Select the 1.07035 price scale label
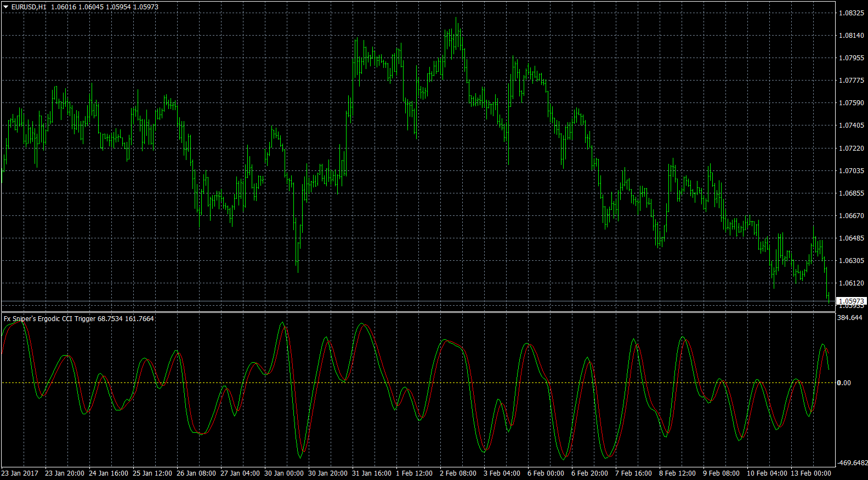This screenshot has height=480, width=868. 852,171
